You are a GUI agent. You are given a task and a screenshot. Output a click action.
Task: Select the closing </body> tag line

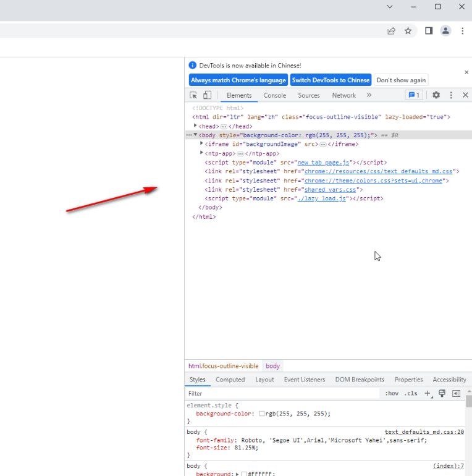click(210, 207)
